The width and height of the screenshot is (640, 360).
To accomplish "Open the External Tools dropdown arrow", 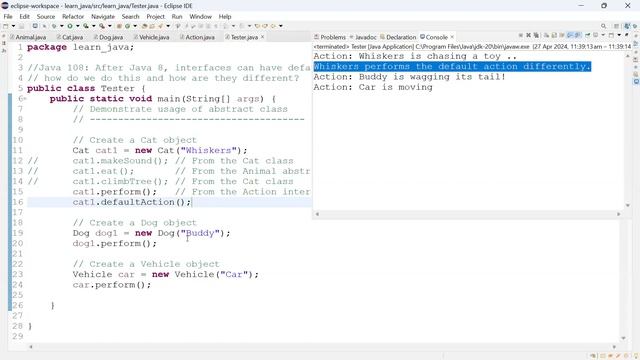I will 110,26.
